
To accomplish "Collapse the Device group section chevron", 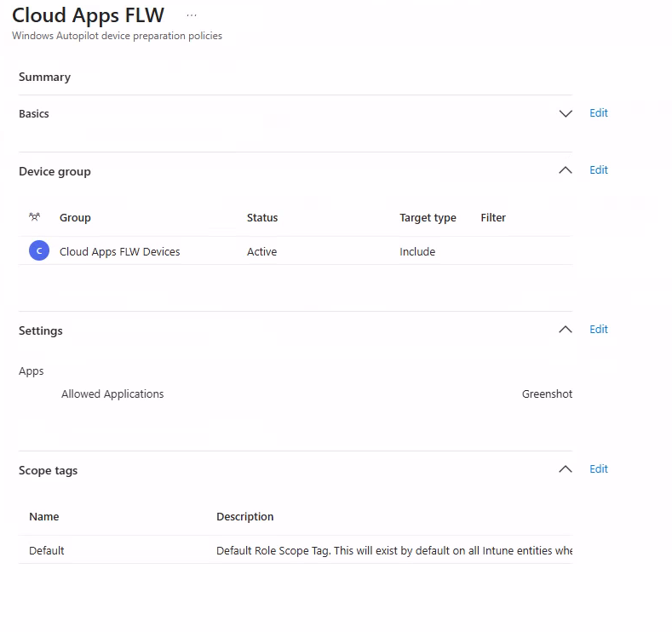I will [565, 170].
